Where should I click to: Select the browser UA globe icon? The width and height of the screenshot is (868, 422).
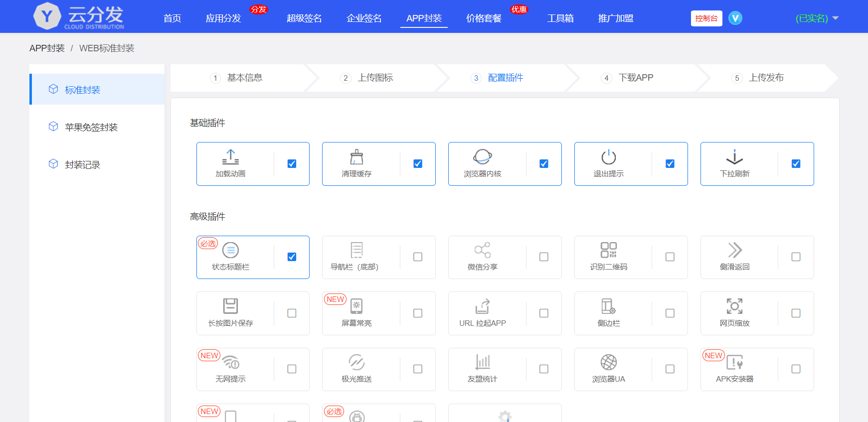[608, 362]
